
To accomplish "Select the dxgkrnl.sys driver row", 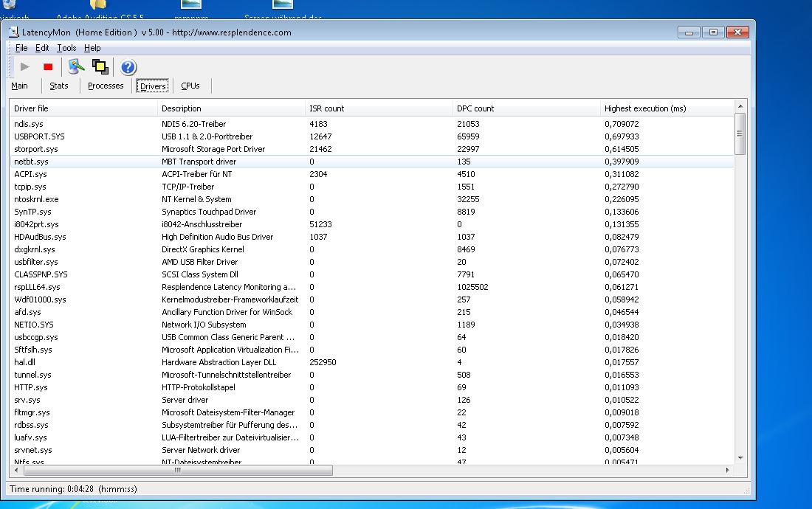I will [x=372, y=249].
